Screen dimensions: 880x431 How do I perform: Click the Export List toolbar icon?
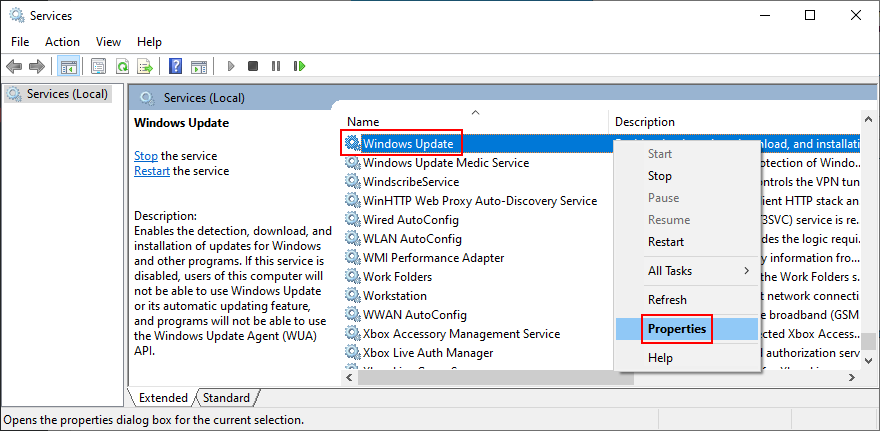point(144,66)
